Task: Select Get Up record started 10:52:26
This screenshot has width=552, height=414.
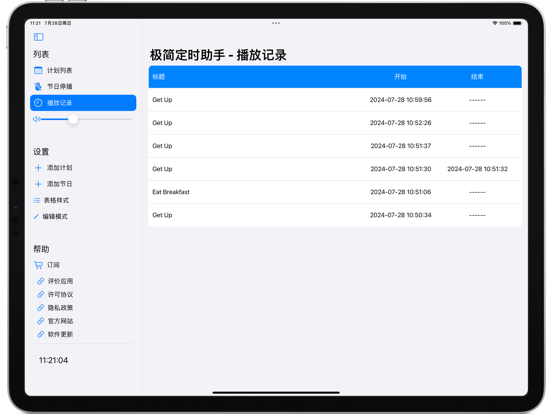Action: pos(335,123)
